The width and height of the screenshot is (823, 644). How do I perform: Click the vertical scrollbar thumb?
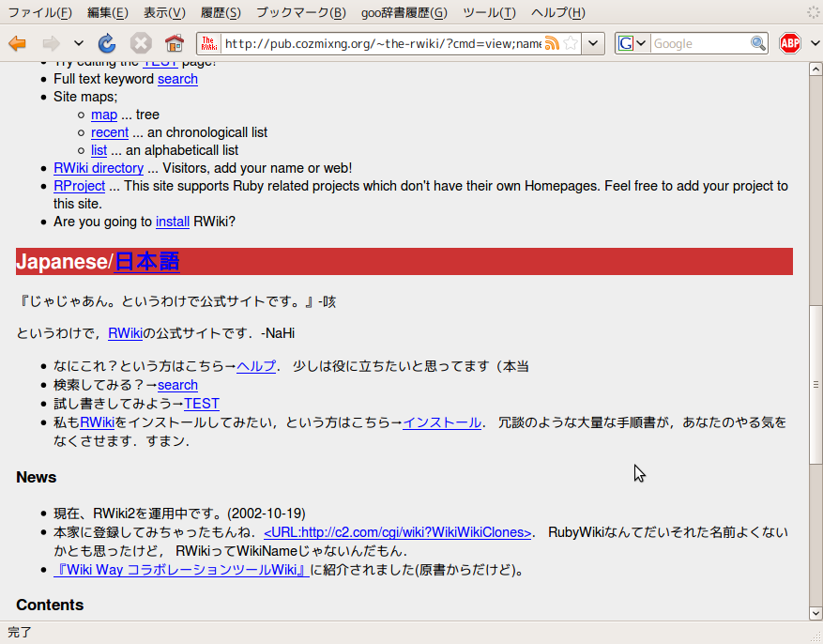tap(815, 385)
